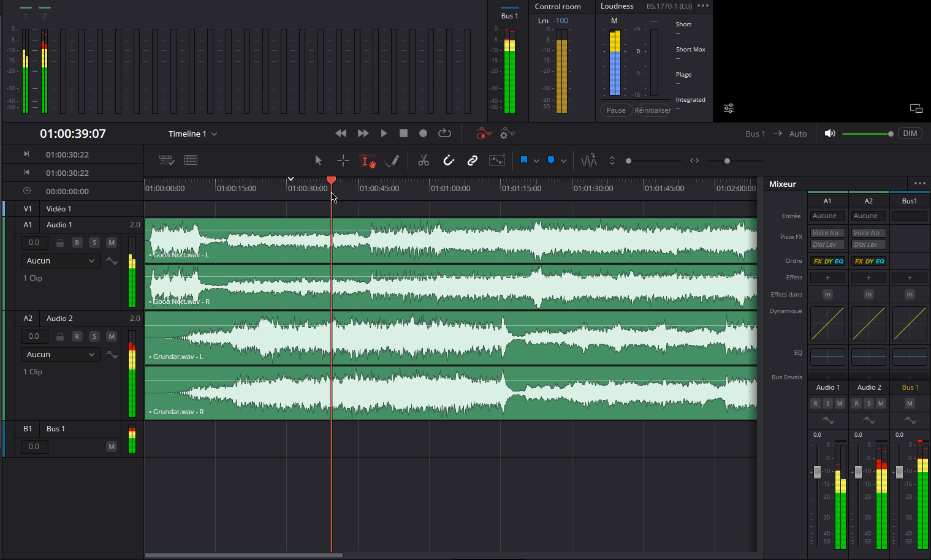Viewport: 931px width, 560px height.
Task: Open the Loudness panel options menu
Action: (x=703, y=6)
